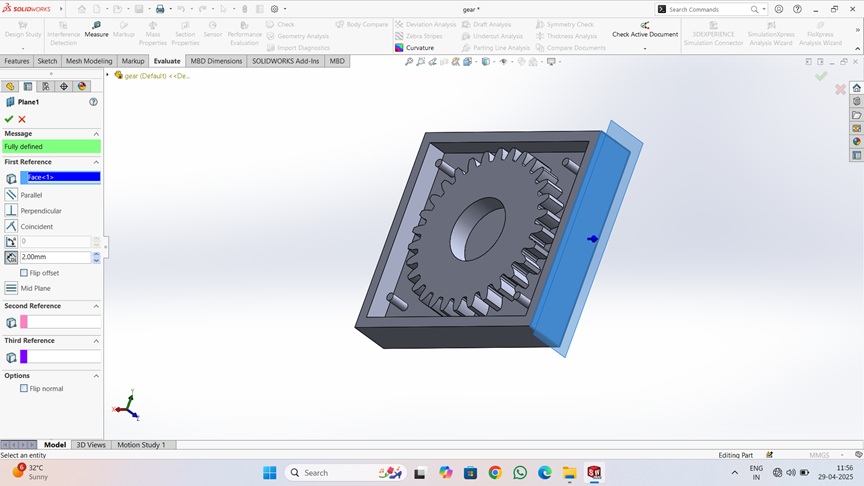Open the DisplayManager tab icon
The height and width of the screenshot is (486, 864).
tap(82, 87)
